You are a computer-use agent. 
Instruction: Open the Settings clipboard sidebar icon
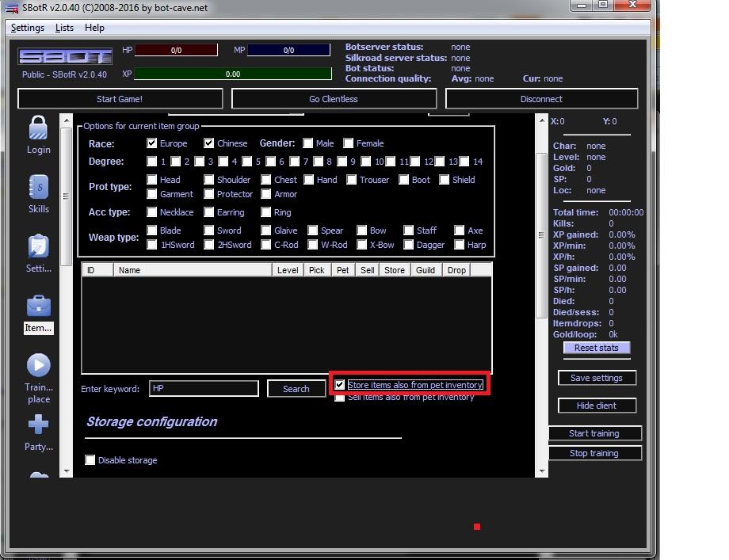(38, 246)
